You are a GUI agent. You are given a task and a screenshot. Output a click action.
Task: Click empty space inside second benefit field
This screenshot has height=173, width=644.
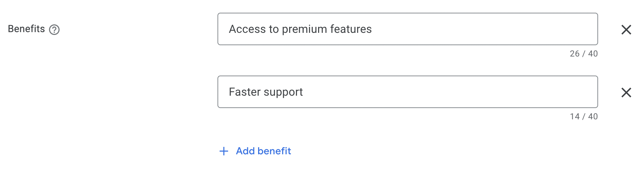459,92
